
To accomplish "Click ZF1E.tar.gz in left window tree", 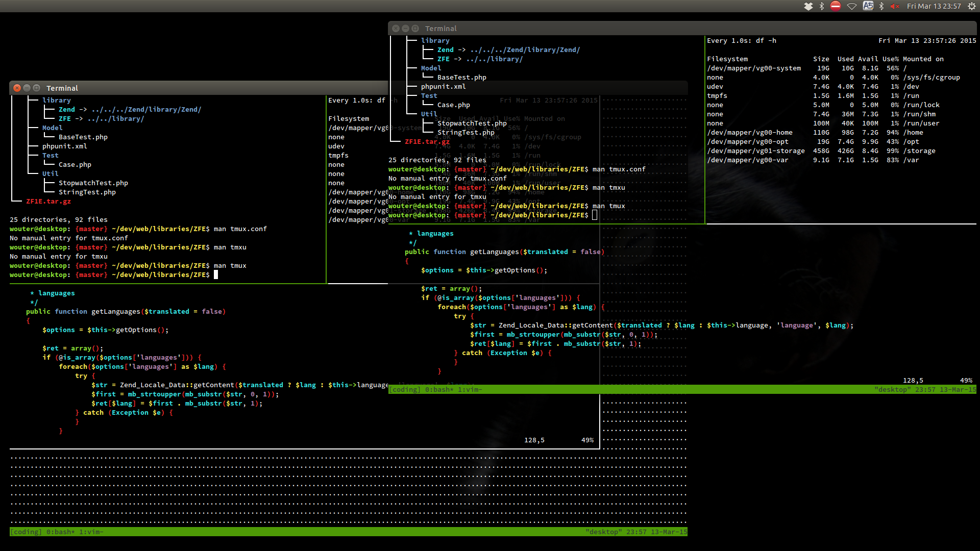I will coord(48,202).
